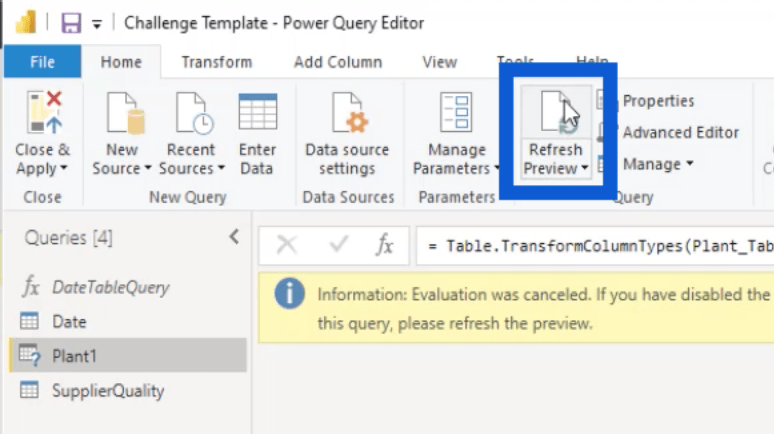
Task: Click the 'Evaluation was canceled' information message
Action: click(x=543, y=309)
